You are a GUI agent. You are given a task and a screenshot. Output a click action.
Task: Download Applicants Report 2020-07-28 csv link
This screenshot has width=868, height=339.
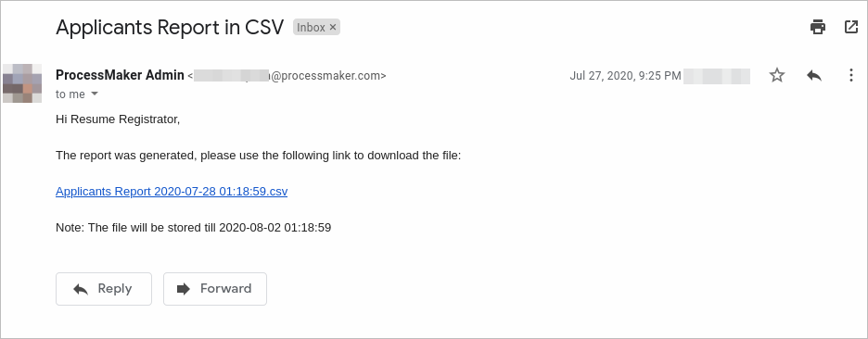(172, 192)
